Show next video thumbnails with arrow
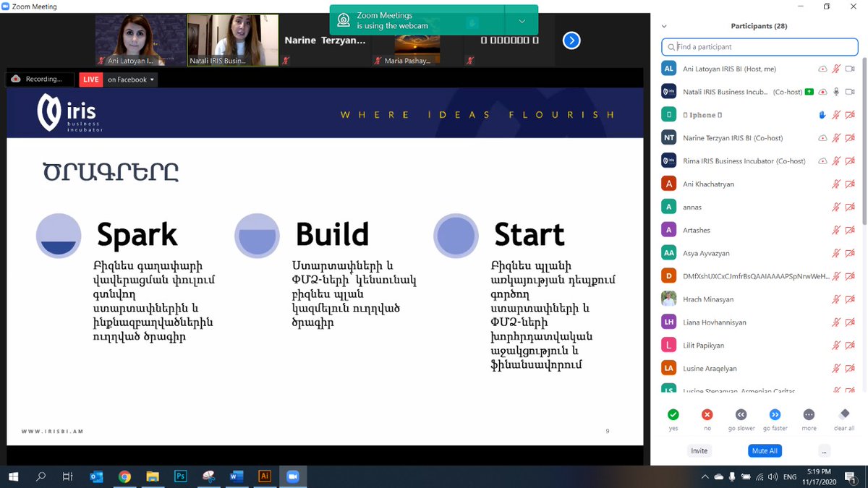 coord(571,40)
